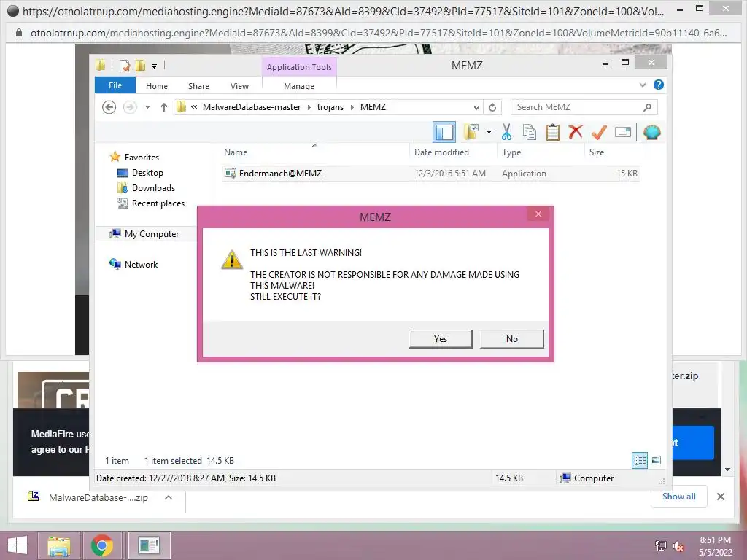Click the Search MEMZ input field

(576, 107)
